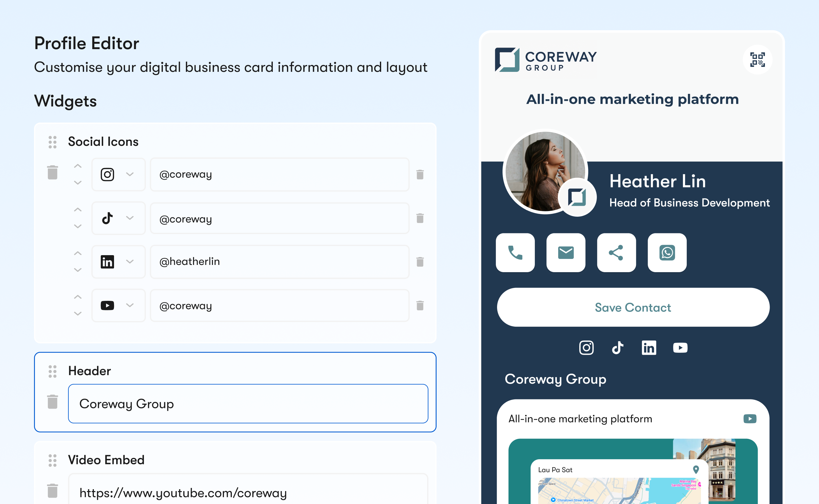
Task: Move the Instagram row down
Action: (x=78, y=183)
